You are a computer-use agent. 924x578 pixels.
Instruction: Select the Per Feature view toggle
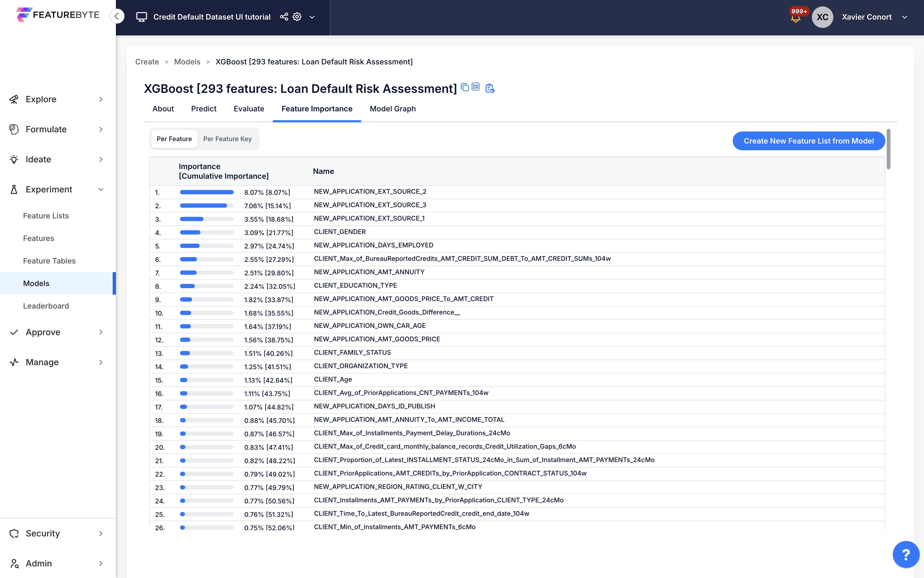pyautogui.click(x=174, y=139)
